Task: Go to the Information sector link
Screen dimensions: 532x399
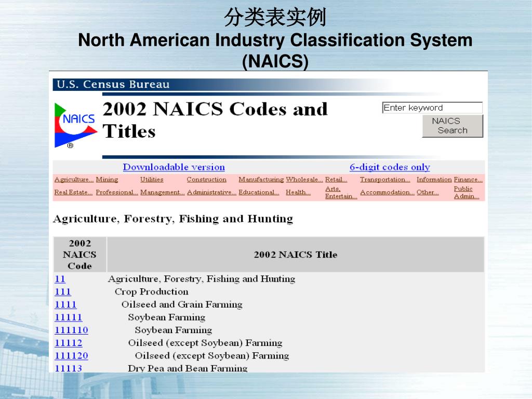Action: (x=434, y=179)
